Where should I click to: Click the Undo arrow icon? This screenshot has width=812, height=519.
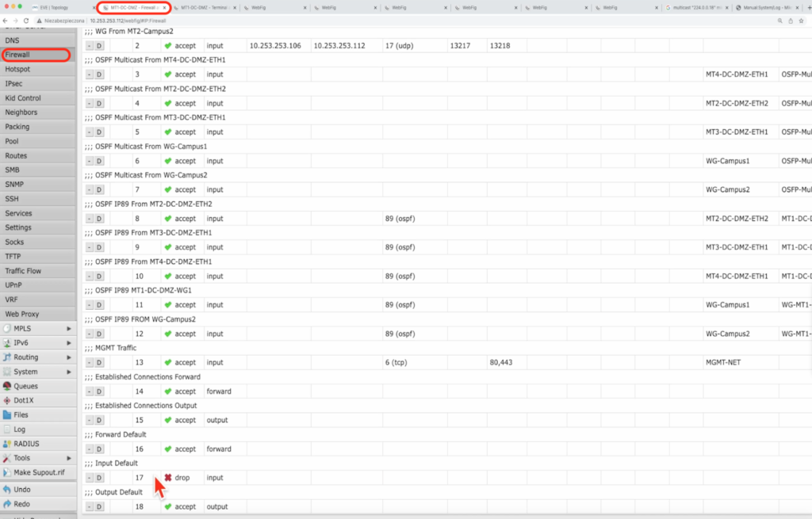click(7, 490)
